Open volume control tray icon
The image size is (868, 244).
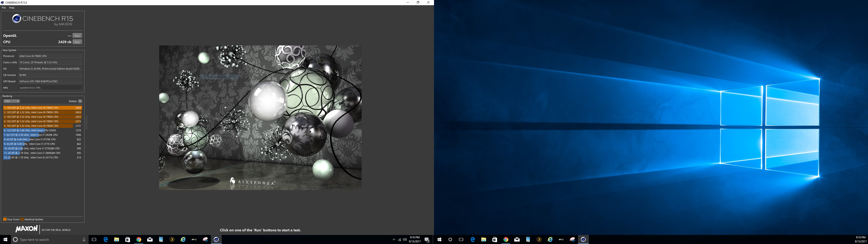[405, 240]
